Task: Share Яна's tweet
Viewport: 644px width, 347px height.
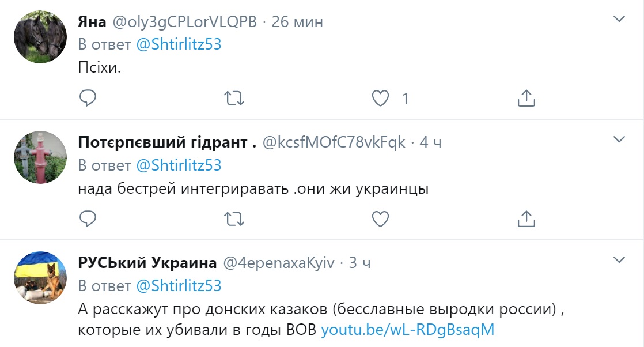Action: [x=526, y=99]
